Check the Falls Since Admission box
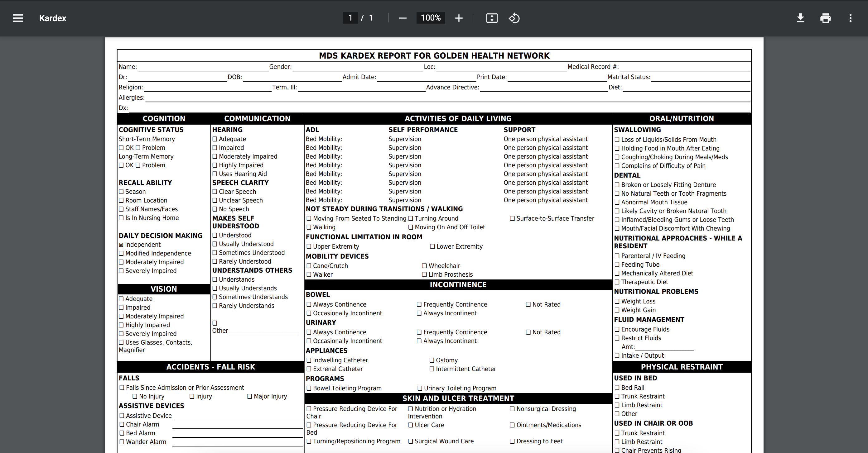 point(122,388)
